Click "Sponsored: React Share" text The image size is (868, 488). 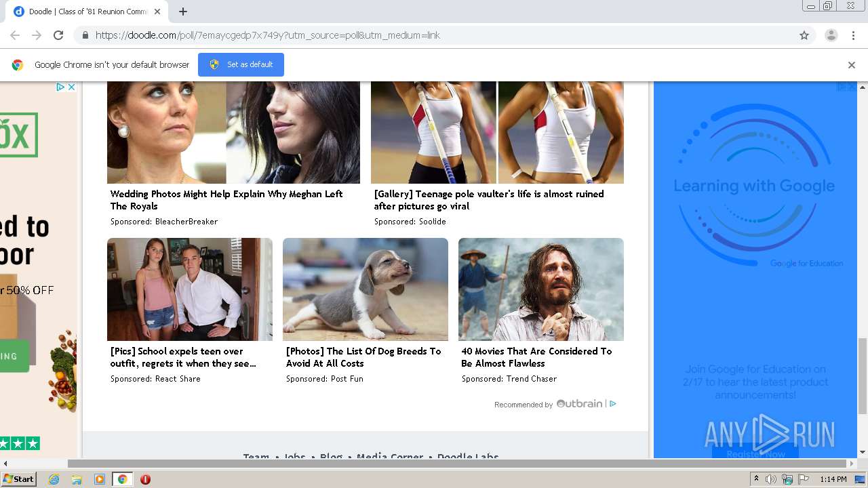click(x=155, y=379)
